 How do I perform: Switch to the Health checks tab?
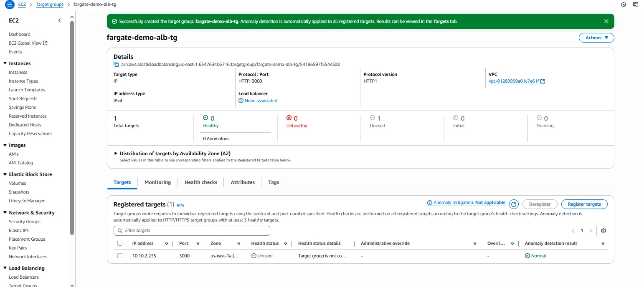[x=201, y=182]
